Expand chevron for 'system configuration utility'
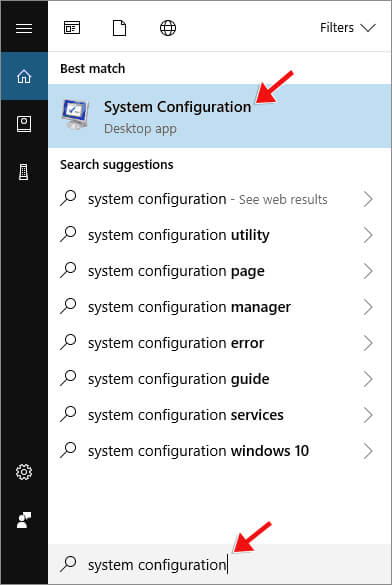The height and width of the screenshot is (585, 392). 368,235
